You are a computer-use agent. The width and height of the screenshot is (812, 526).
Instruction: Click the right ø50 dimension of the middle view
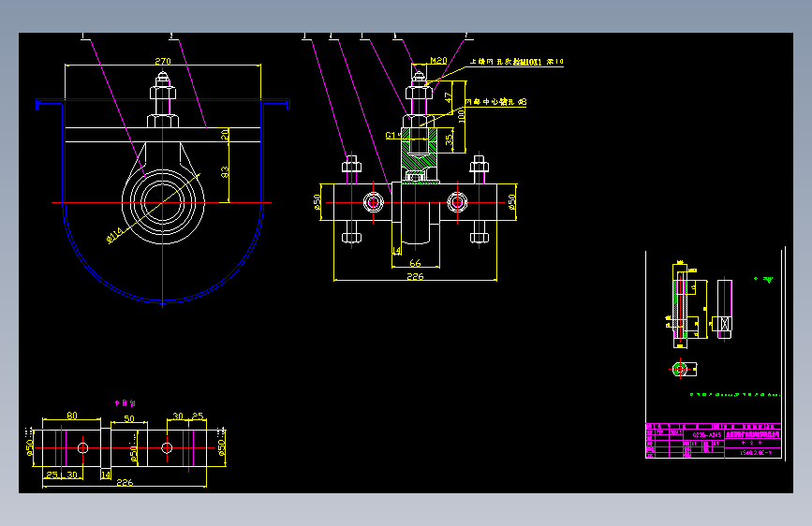point(511,202)
